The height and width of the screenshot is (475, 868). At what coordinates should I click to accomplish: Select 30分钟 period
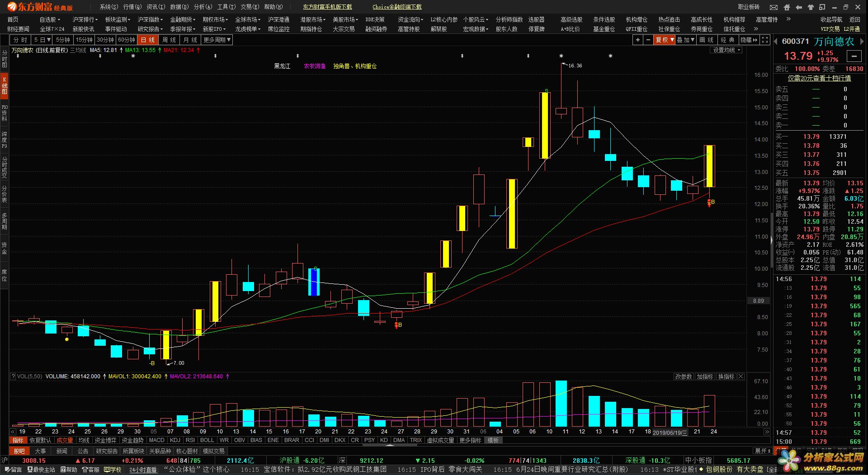[105, 40]
